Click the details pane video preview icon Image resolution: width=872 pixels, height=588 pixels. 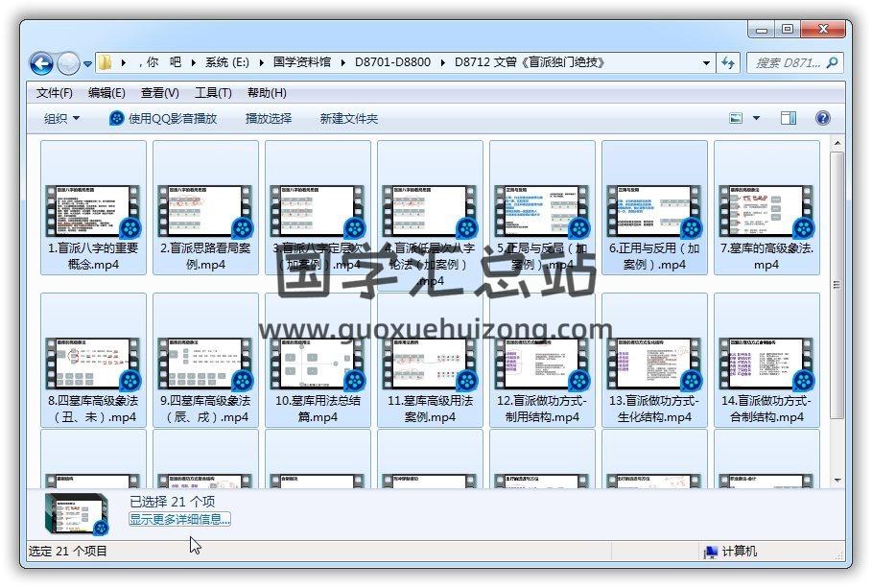point(77,513)
